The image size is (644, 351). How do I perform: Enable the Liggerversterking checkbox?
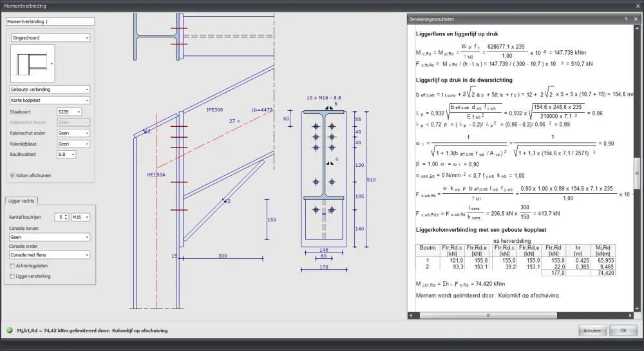12,276
